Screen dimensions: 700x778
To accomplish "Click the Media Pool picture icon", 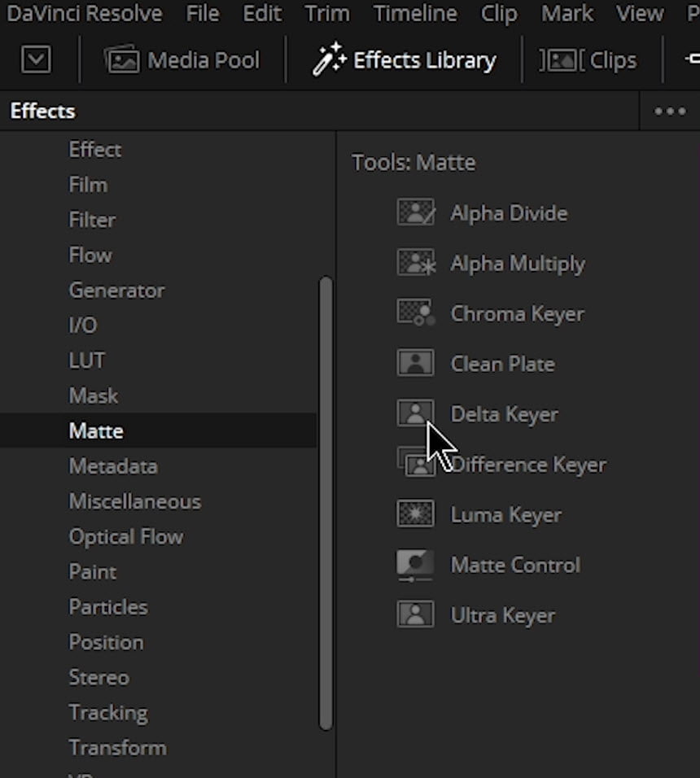I will (121, 60).
